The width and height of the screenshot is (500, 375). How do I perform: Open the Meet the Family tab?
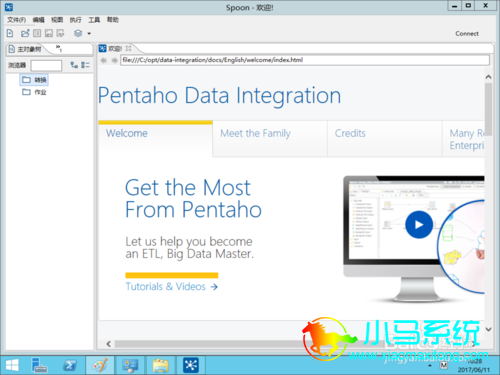(270, 138)
